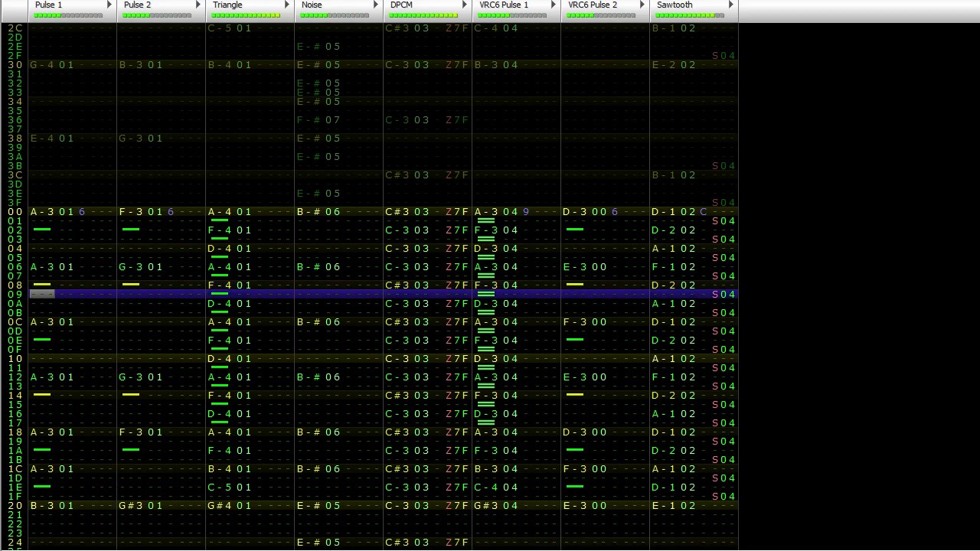Viewport: 980px width, 551px height.
Task: Click the F-3 note on Pulse 2 row 00
Action: [130, 212]
